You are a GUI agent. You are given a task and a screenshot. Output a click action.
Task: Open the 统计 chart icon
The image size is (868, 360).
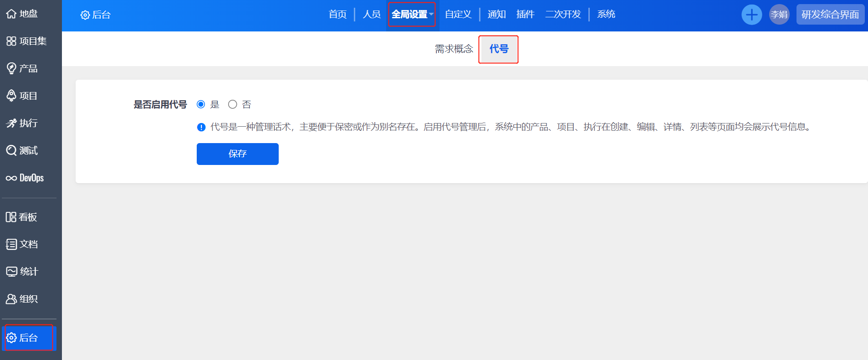(x=11, y=272)
